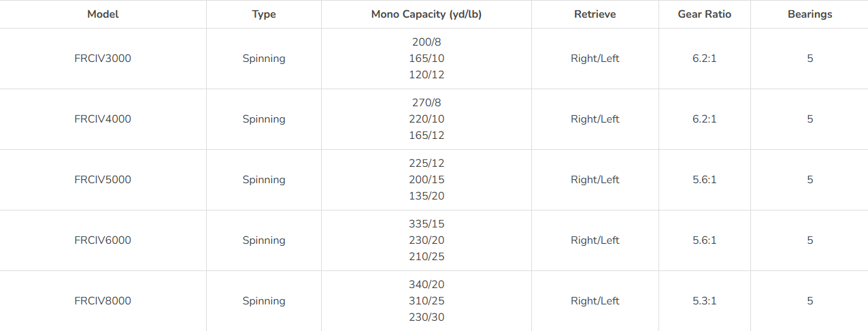Select the 5.3:1 gear ratio cell
868x331 pixels.
pos(705,301)
